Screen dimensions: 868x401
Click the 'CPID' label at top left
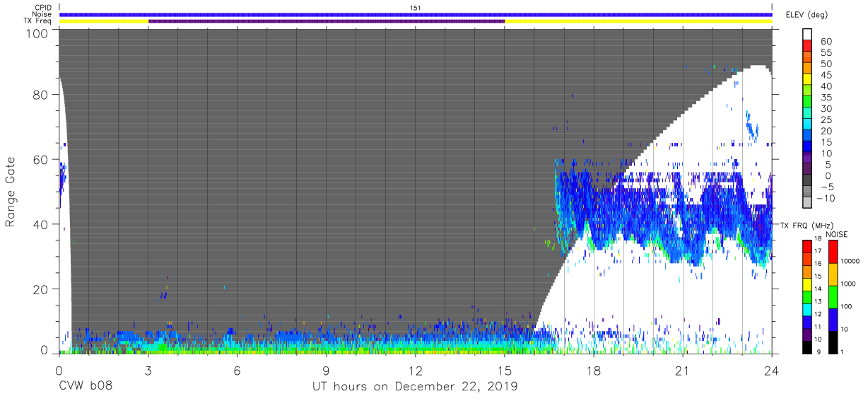point(44,8)
